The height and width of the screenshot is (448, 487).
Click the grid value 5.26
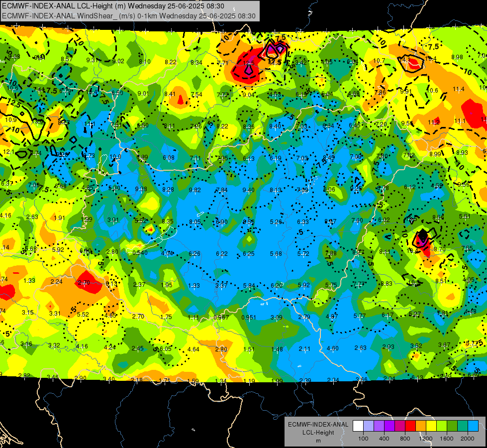(x=276, y=222)
